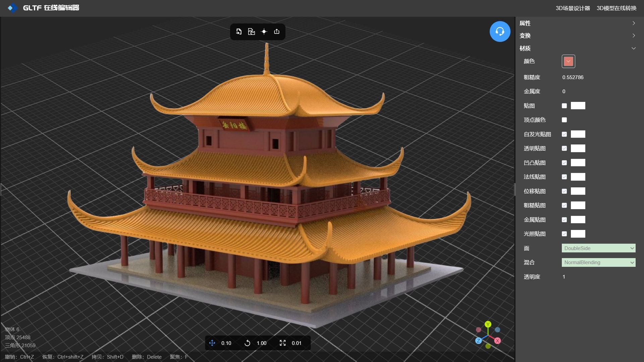Click the scale snap icon near 0.01

pyautogui.click(x=282, y=343)
